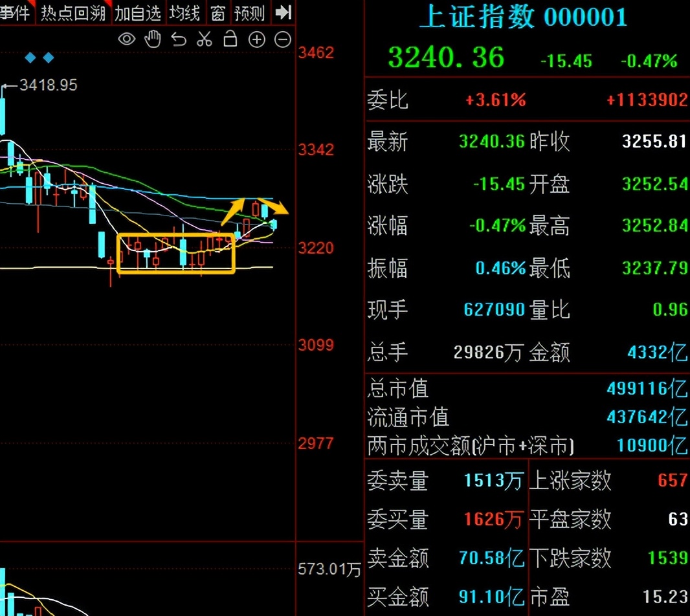
Task: Click the 上涨家数 657 value
Action: [x=673, y=480]
